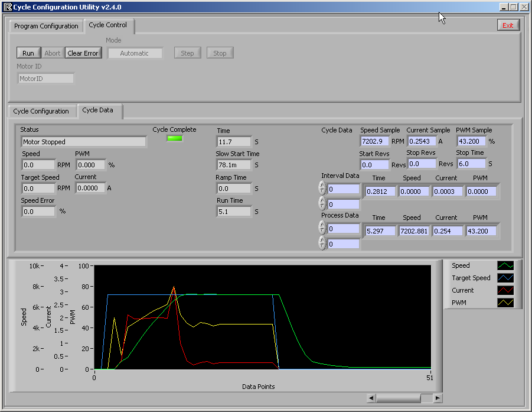Click the Cycle Complete green indicator
This screenshot has height=412, width=532.
(x=175, y=139)
